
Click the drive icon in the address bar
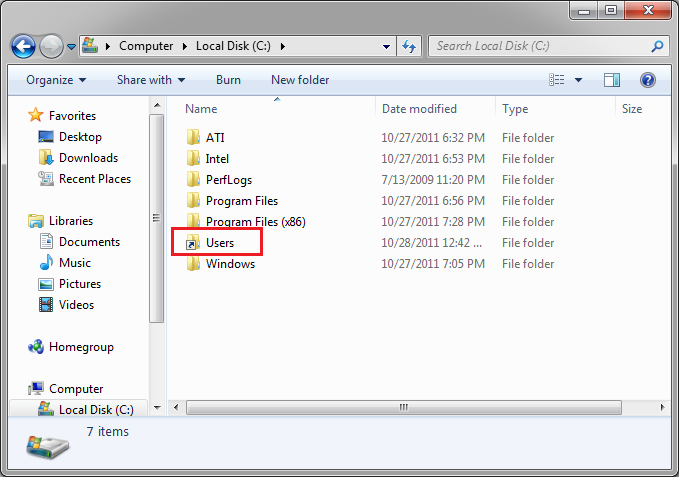[x=90, y=45]
